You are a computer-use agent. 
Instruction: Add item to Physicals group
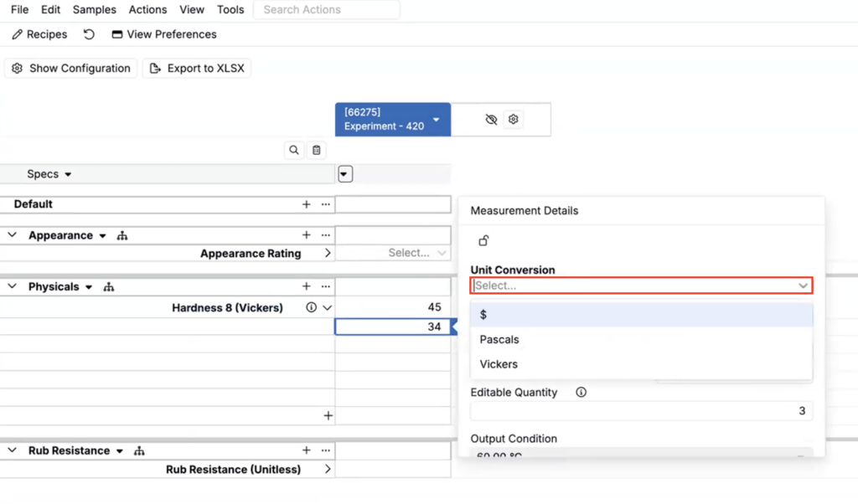coord(307,286)
